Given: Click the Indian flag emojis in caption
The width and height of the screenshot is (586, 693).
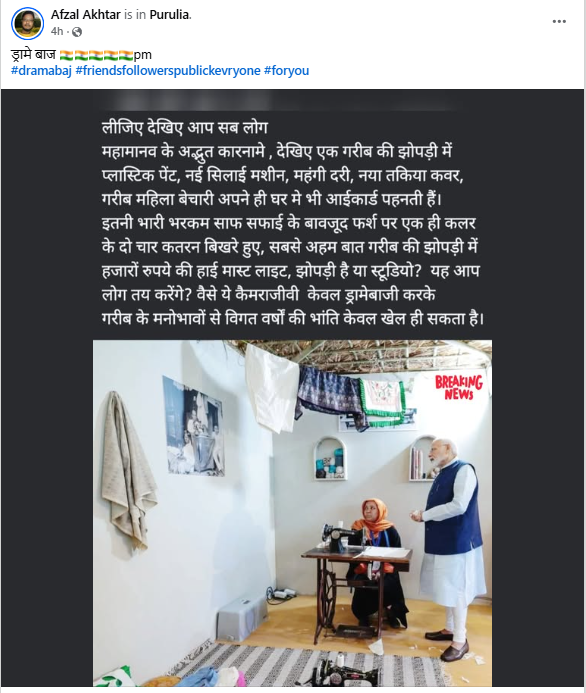Looking at the screenshot, I should tap(96, 55).
